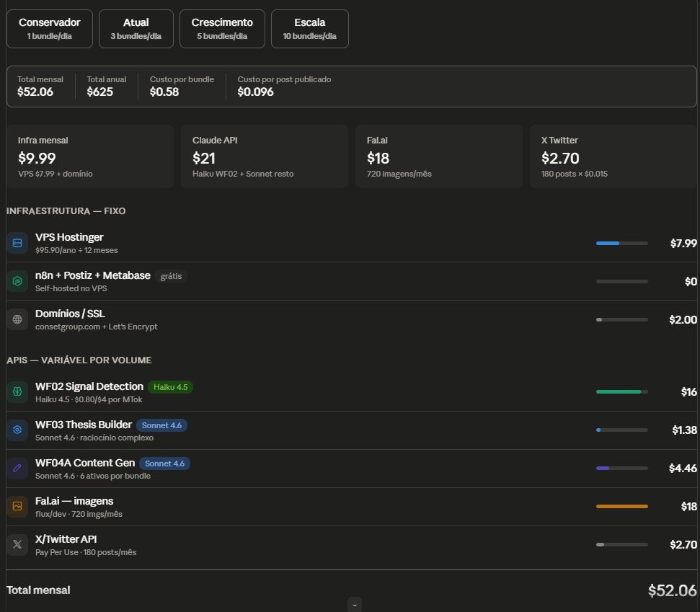The height and width of the screenshot is (612, 700).
Task: Click the WF02 Signal Detection title
Action: 89,386
